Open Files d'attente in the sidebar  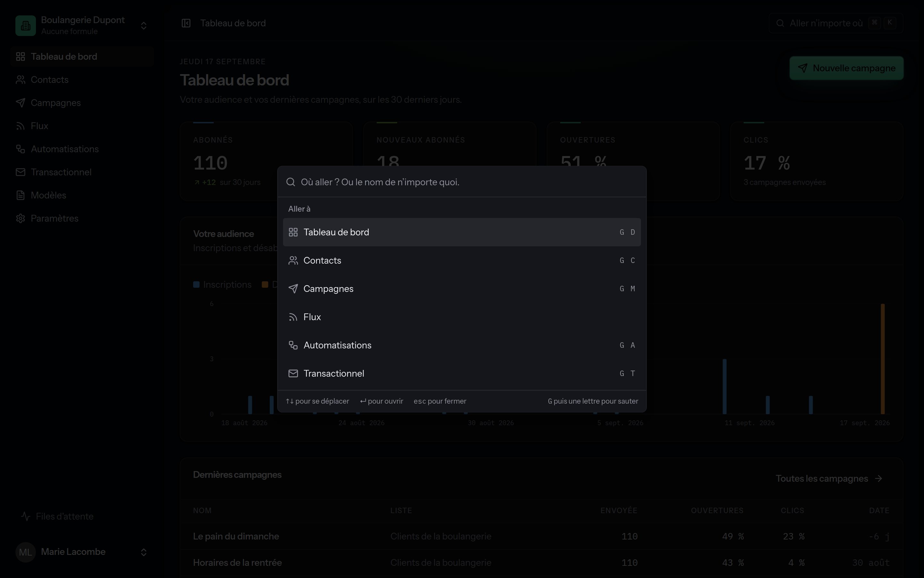[x=82, y=516]
